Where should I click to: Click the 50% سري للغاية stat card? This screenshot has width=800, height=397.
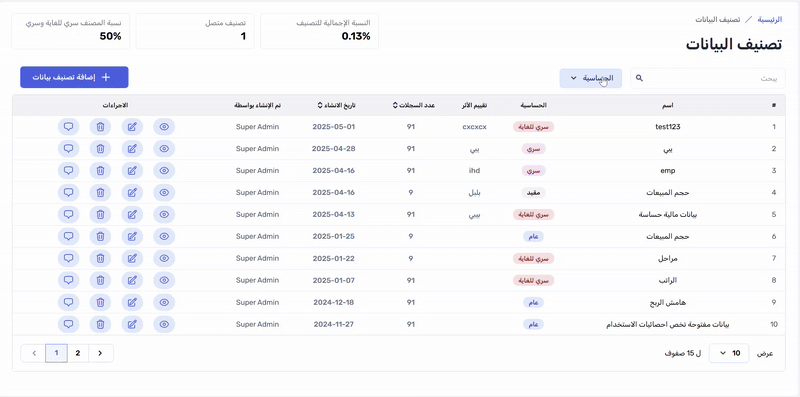70,31
